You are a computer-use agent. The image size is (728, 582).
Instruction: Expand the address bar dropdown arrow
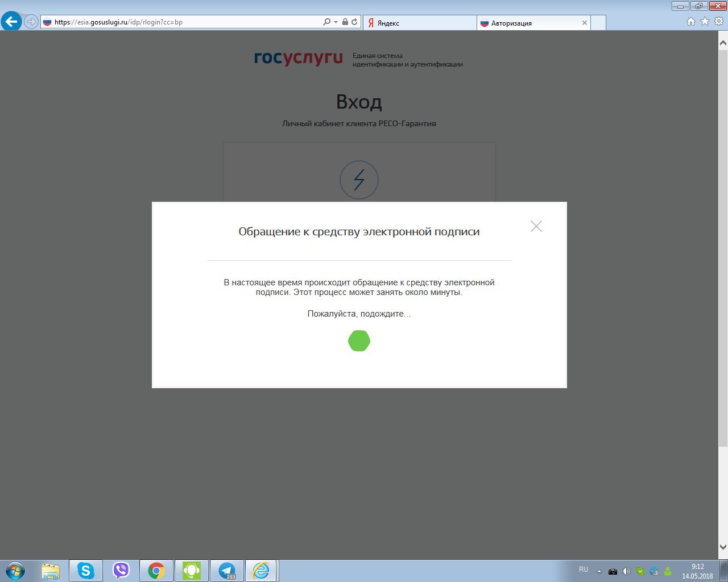[336, 22]
